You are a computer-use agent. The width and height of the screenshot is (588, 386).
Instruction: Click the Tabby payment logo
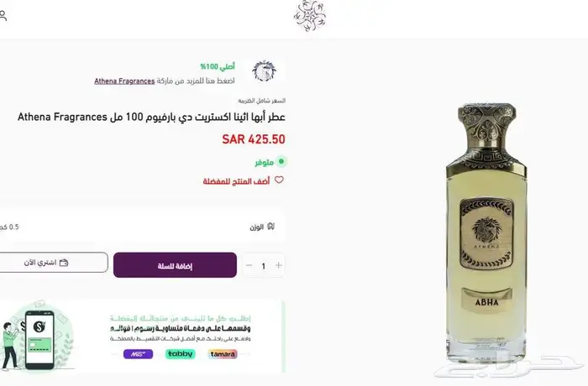[180, 354]
